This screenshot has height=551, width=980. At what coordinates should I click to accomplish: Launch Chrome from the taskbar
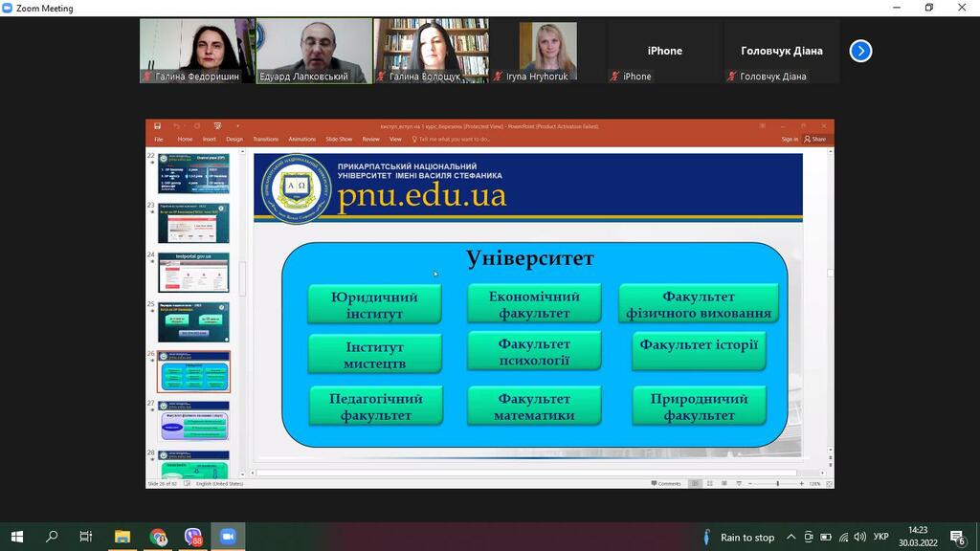pos(158,537)
